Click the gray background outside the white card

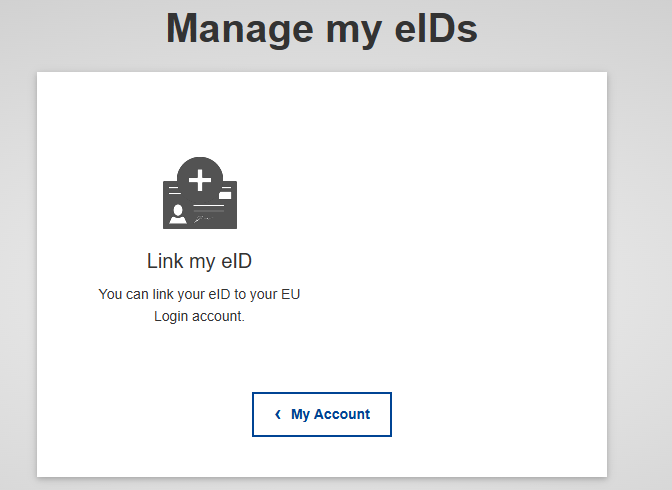pyautogui.click(x=639, y=257)
